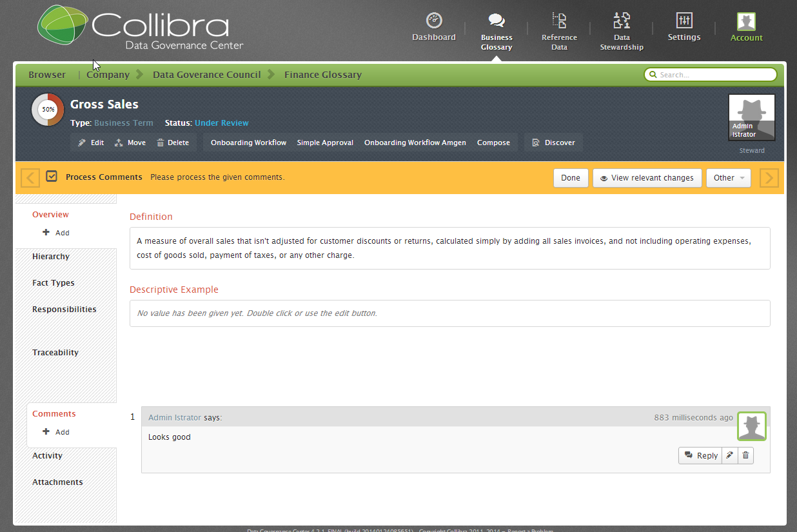This screenshot has height=532, width=797.
Task: Select the Activity tab
Action: [48, 456]
